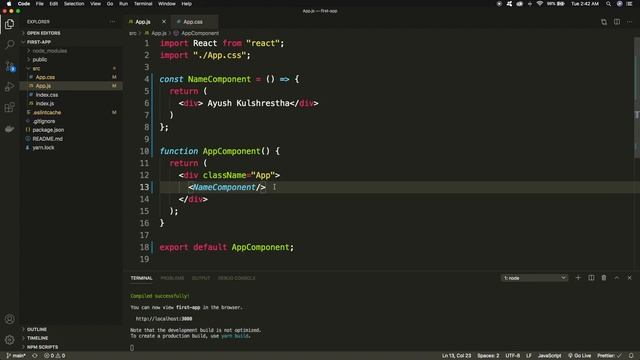
Task: Click the Prettier status bar item
Action: [x=609, y=356]
